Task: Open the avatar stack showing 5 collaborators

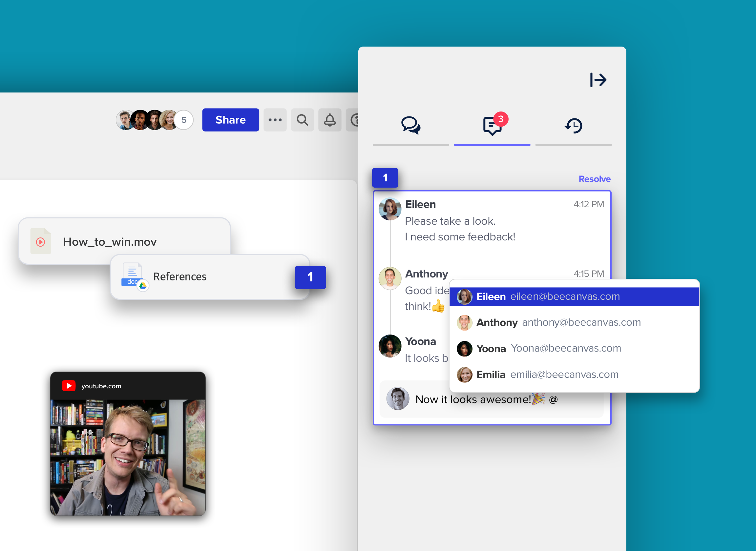Action: (x=155, y=120)
